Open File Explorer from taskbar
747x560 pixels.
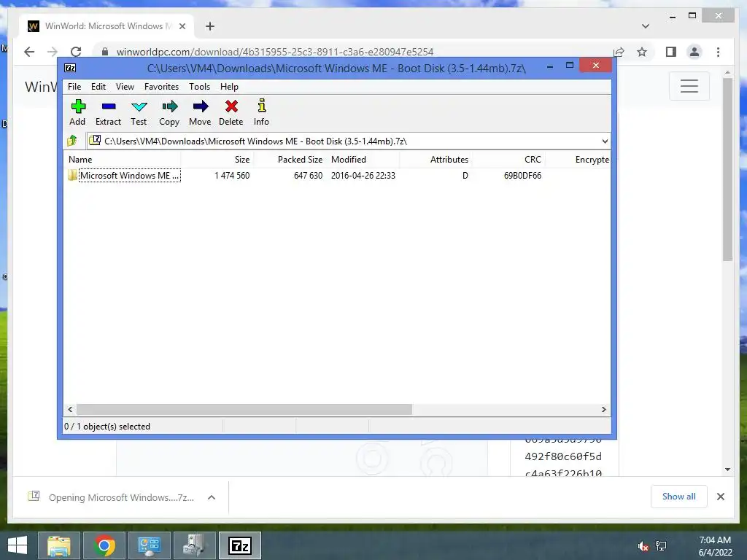click(x=58, y=545)
